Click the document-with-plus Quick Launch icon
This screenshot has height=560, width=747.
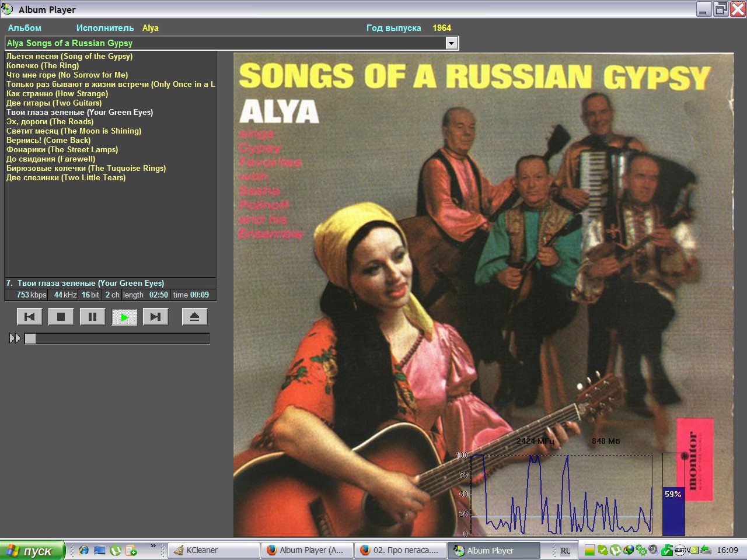tap(131, 550)
